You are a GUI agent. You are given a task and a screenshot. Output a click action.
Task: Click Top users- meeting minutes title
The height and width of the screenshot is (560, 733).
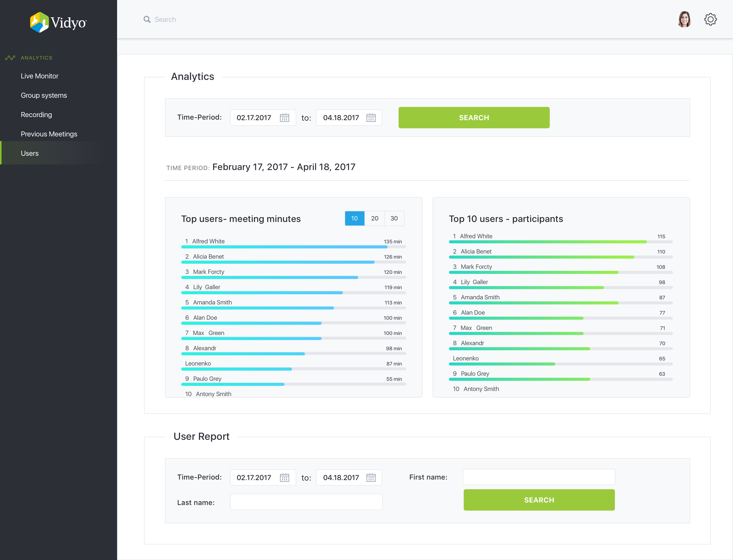[241, 219]
